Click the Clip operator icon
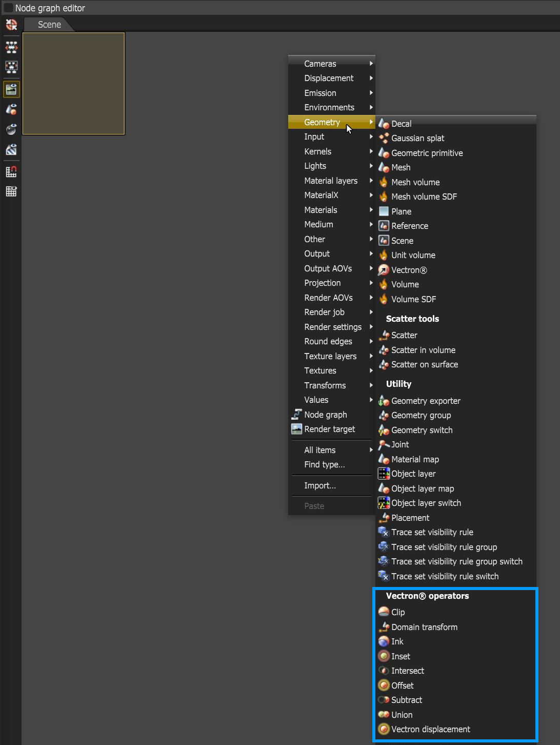The width and height of the screenshot is (560, 745). pos(384,612)
